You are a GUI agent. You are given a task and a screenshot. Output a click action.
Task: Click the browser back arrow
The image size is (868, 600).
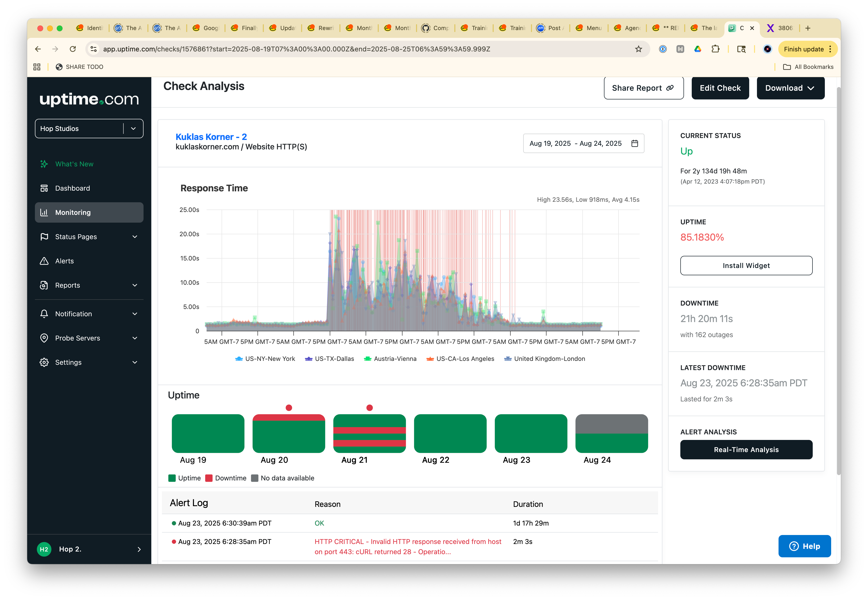38,49
